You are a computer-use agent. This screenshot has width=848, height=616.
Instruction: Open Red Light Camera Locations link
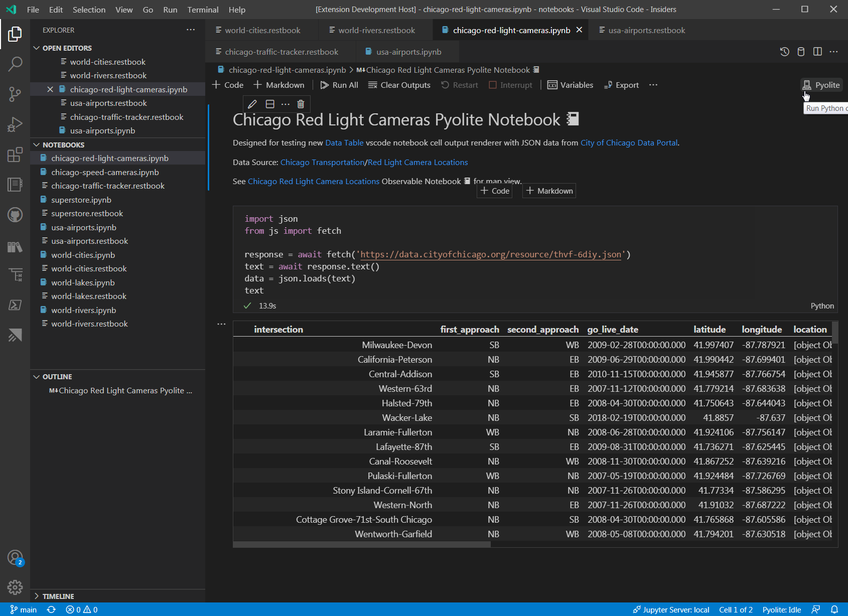(417, 163)
